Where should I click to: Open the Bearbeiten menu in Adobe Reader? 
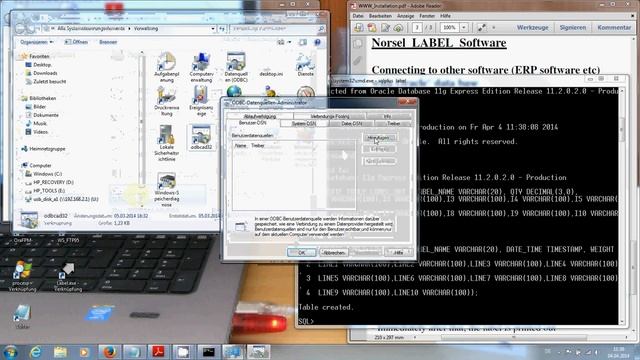(380, 16)
